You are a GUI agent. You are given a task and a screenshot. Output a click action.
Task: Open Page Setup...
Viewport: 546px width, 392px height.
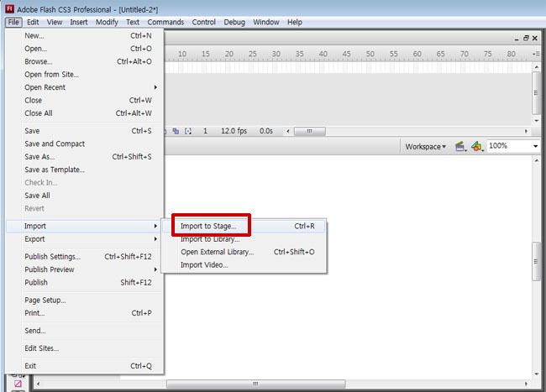[x=85, y=301]
